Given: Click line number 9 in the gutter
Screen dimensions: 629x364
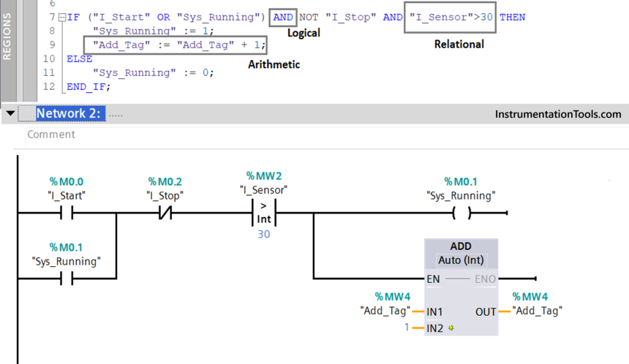Looking at the screenshot, I should pos(52,45).
